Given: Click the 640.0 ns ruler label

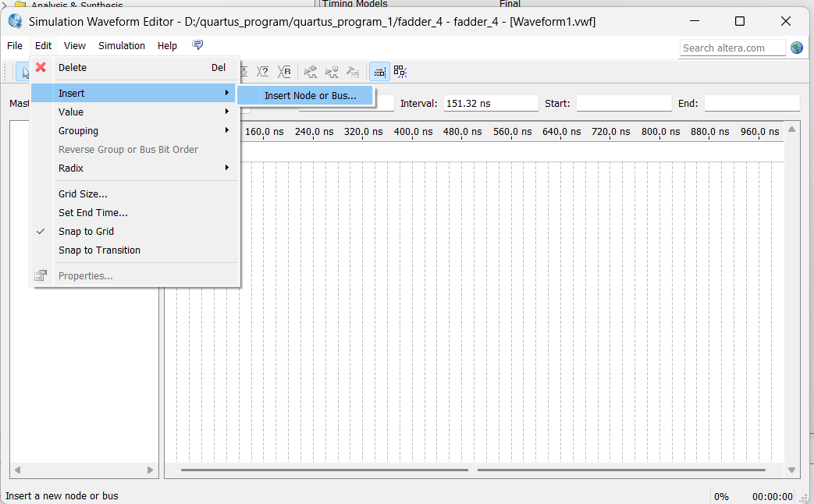Looking at the screenshot, I should click(562, 132).
